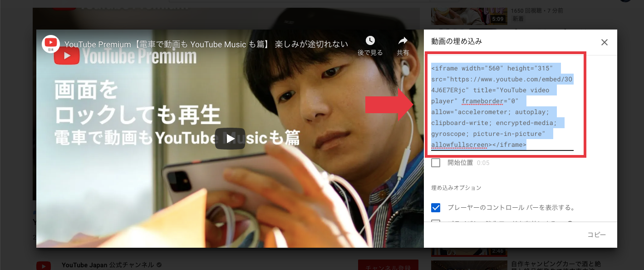
Task: Click the チャンネル登録 subscribe button
Action: click(x=387, y=265)
